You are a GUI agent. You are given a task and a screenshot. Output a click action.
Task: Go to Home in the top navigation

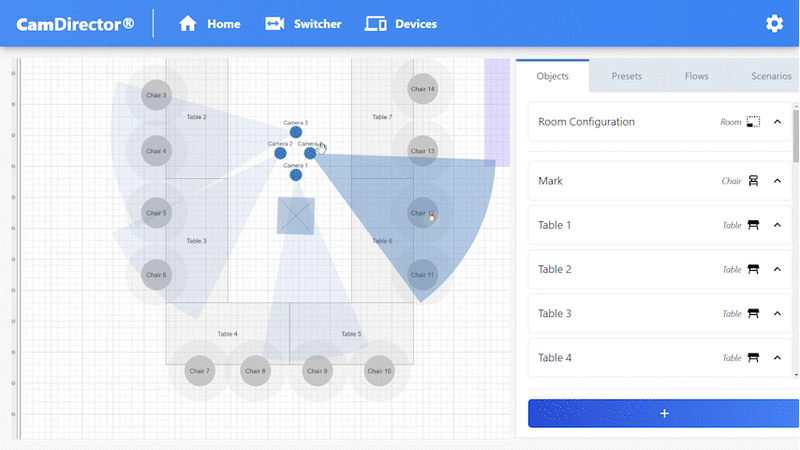(210, 23)
